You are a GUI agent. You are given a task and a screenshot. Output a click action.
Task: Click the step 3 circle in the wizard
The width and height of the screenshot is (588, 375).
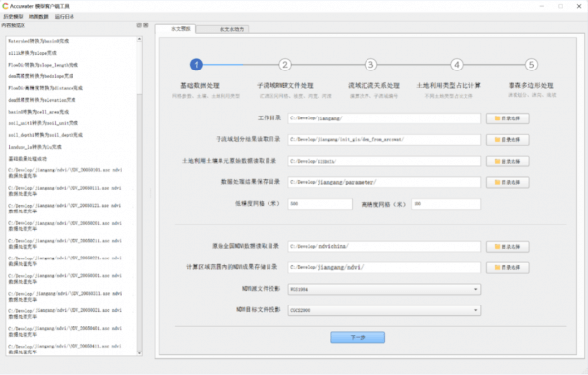(370, 65)
